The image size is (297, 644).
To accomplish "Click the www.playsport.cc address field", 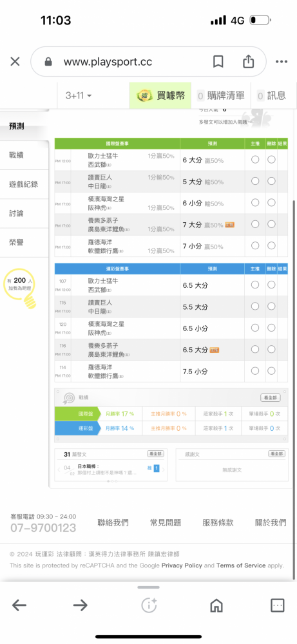I will pos(108,62).
